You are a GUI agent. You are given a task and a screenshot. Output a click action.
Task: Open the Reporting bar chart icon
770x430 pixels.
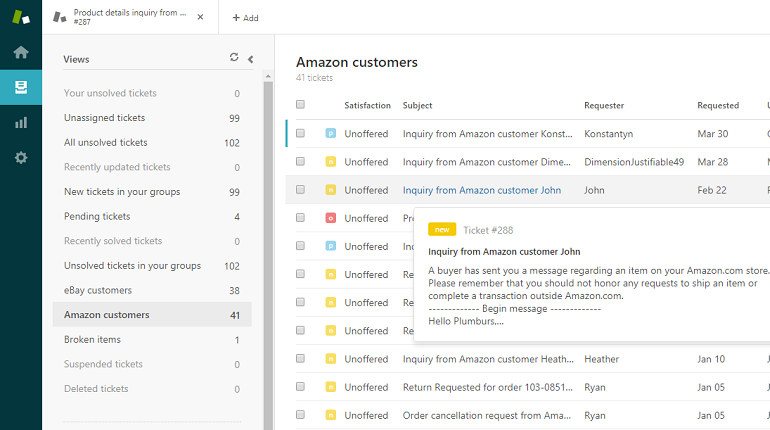click(20, 122)
